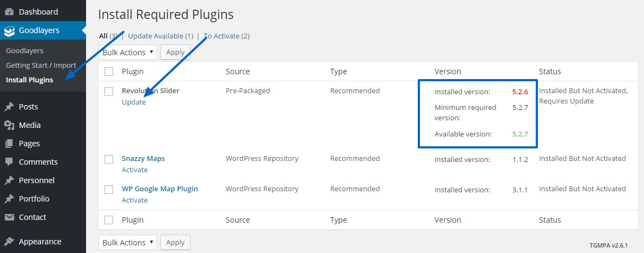This screenshot has width=644, height=253.
Task: Click the Posts pushpin icon
Action: [9, 107]
